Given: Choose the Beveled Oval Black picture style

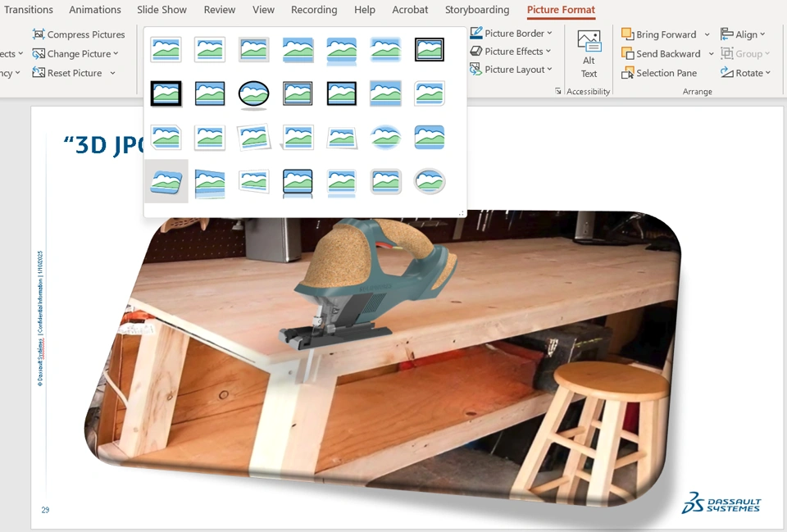Looking at the screenshot, I should [x=253, y=93].
